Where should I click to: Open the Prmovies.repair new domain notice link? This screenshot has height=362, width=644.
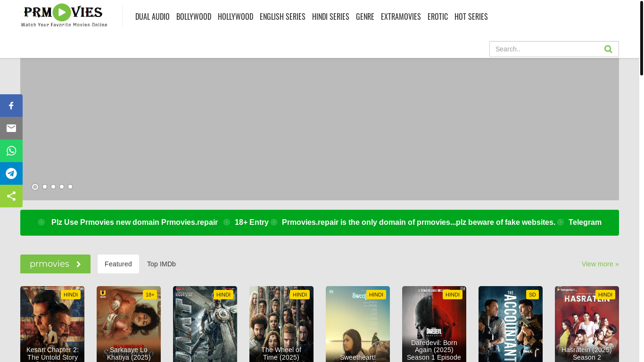coord(134,222)
